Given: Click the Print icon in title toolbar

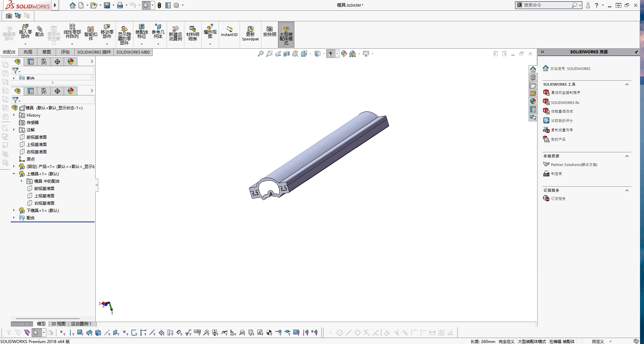Looking at the screenshot, I should point(120,5).
